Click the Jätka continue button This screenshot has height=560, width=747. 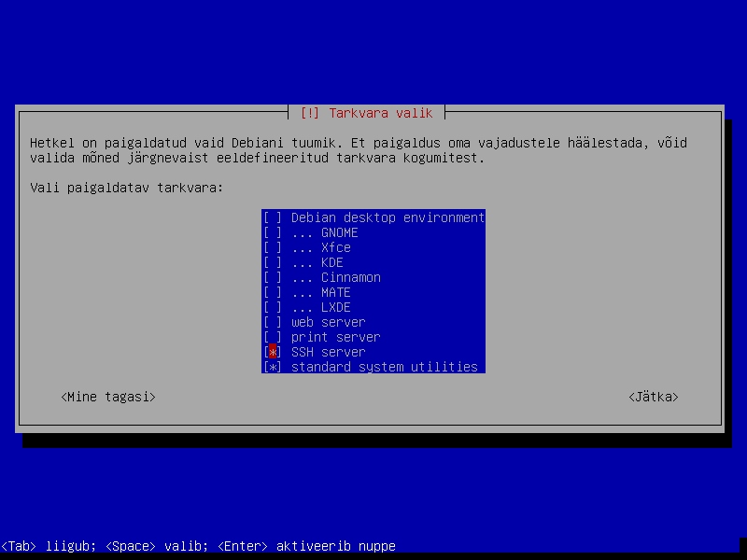click(653, 397)
